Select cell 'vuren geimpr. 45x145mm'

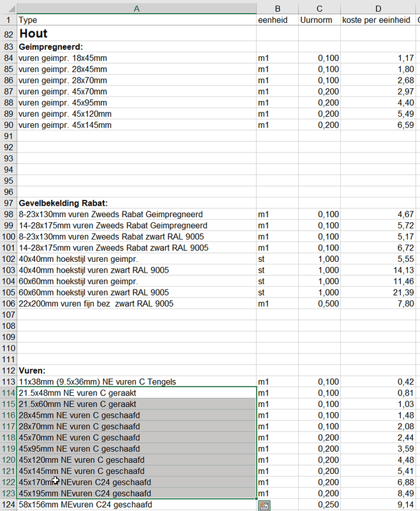pyautogui.click(x=137, y=125)
